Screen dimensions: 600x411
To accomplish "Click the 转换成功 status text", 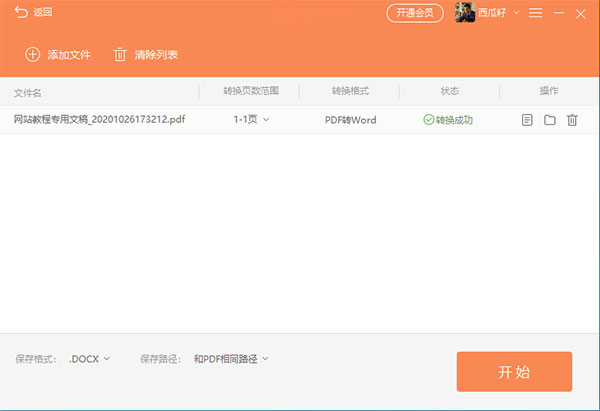I will point(455,120).
